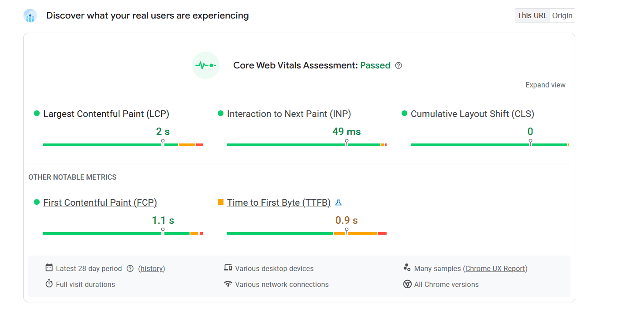644x309 pixels.
Task: Open Cumulative Layout Shift (CLS) link
Action: tap(472, 114)
